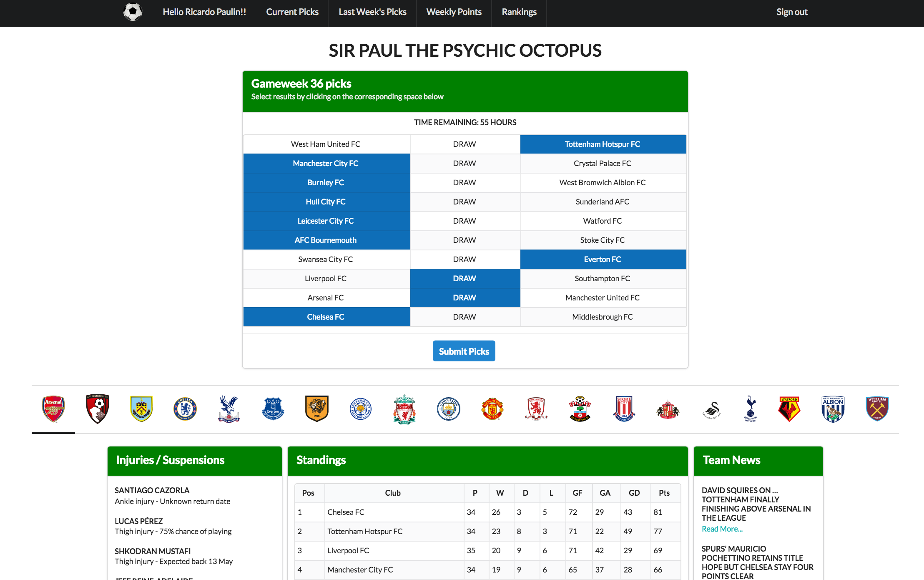Click the soccer ball logo icon
Viewport: 924px width, 580px height.
point(133,12)
